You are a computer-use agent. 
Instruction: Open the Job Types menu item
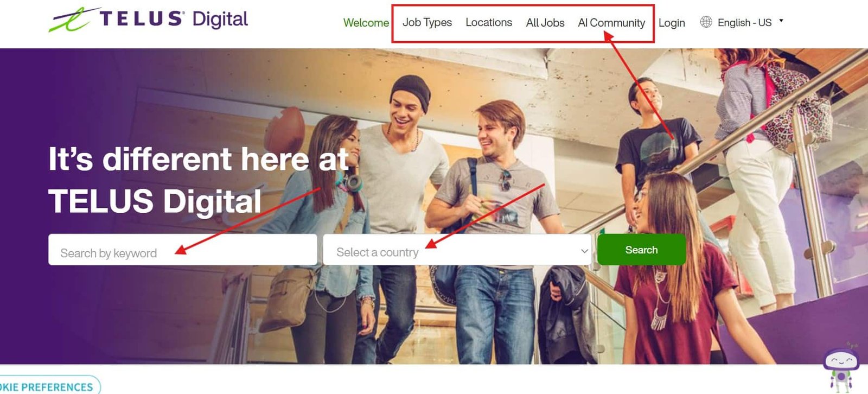click(427, 23)
